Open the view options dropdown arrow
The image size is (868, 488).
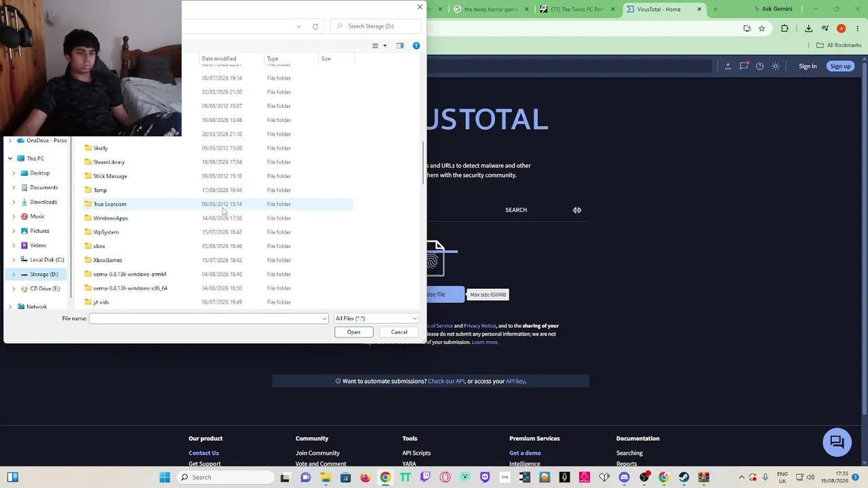[x=384, y=45]
